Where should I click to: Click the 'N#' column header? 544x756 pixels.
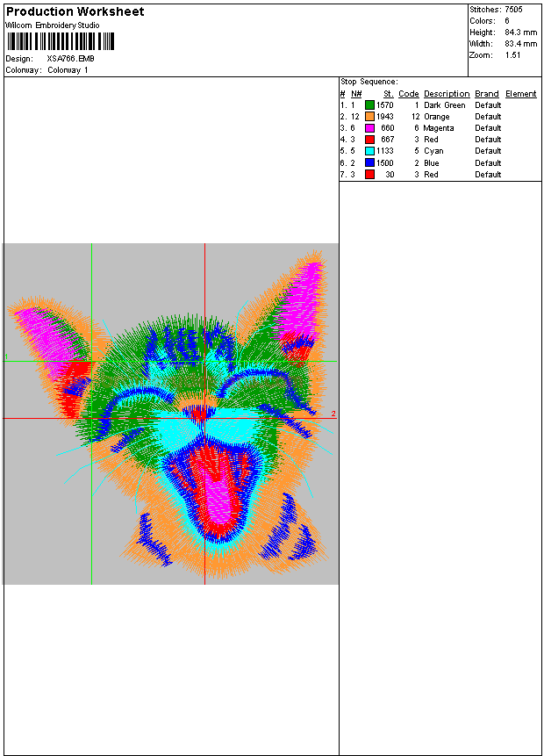[x=356, y=94]
